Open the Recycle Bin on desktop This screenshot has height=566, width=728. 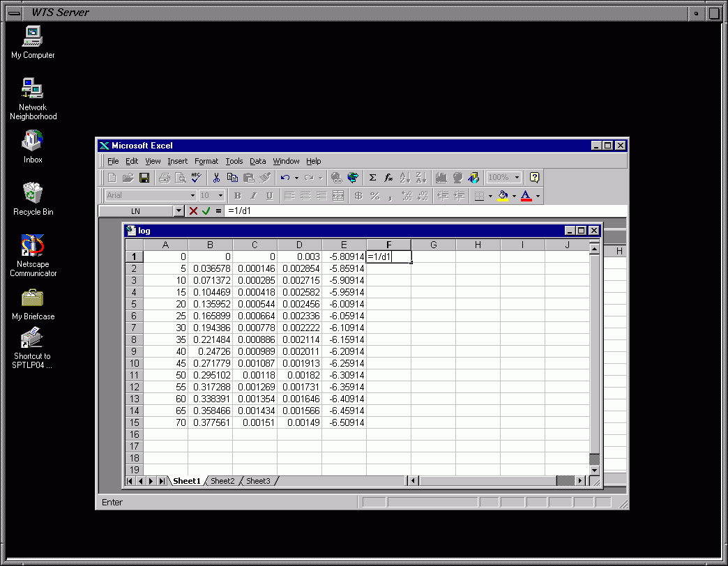pos(33,197)
